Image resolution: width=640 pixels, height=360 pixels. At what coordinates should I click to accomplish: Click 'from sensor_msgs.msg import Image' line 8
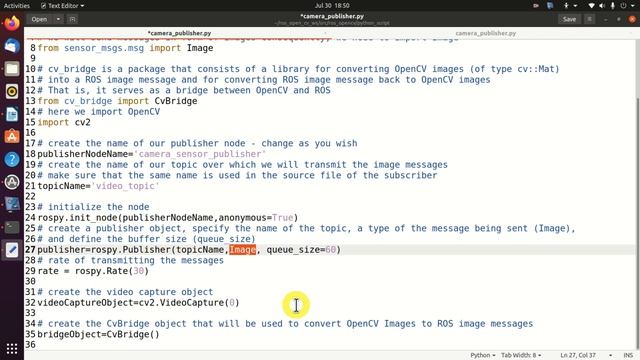tap(125, 48)
